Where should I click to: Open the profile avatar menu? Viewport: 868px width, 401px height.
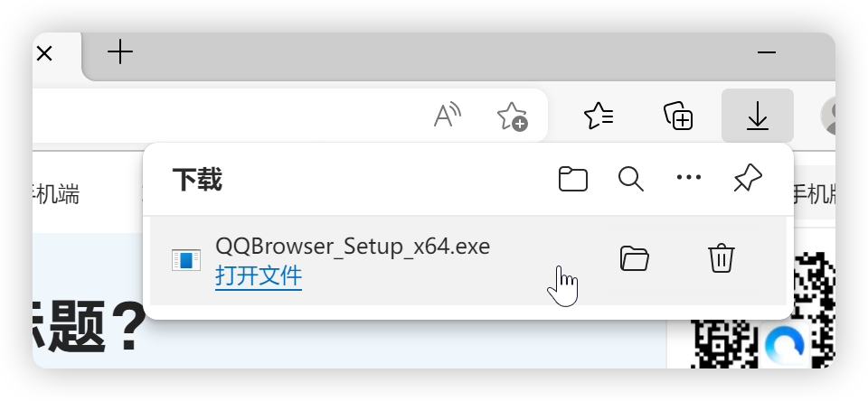[x=828, y=116]
